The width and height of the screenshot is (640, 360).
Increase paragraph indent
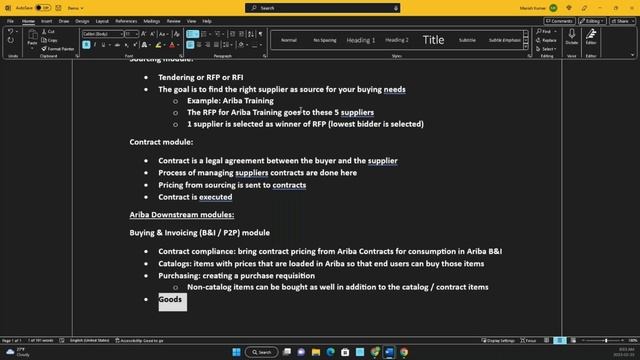coord(241,34)
